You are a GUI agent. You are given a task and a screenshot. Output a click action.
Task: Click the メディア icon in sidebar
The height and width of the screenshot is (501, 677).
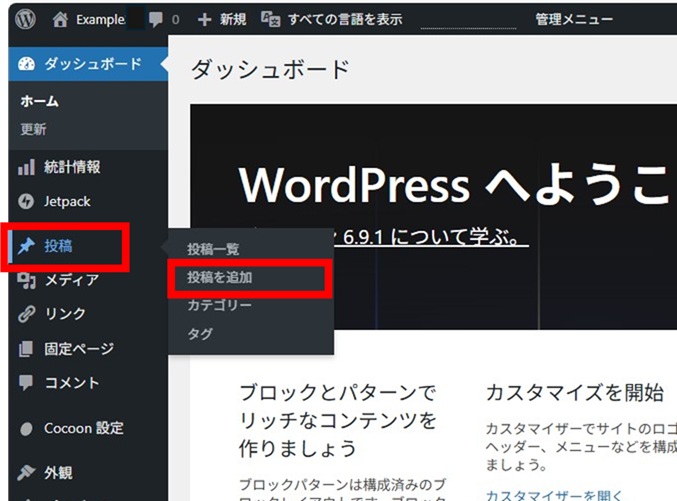pos(27,280)
